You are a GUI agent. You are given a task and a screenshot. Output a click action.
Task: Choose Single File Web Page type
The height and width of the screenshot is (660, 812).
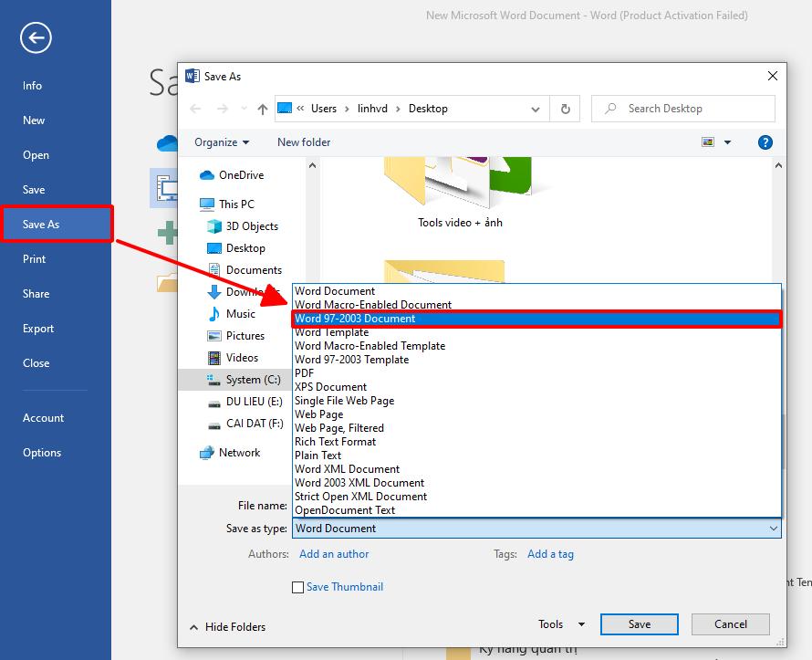coord(536,401)
